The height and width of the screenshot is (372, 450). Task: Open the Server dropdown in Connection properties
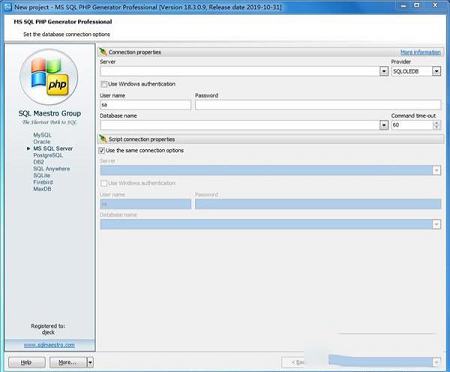pos(384,71)
